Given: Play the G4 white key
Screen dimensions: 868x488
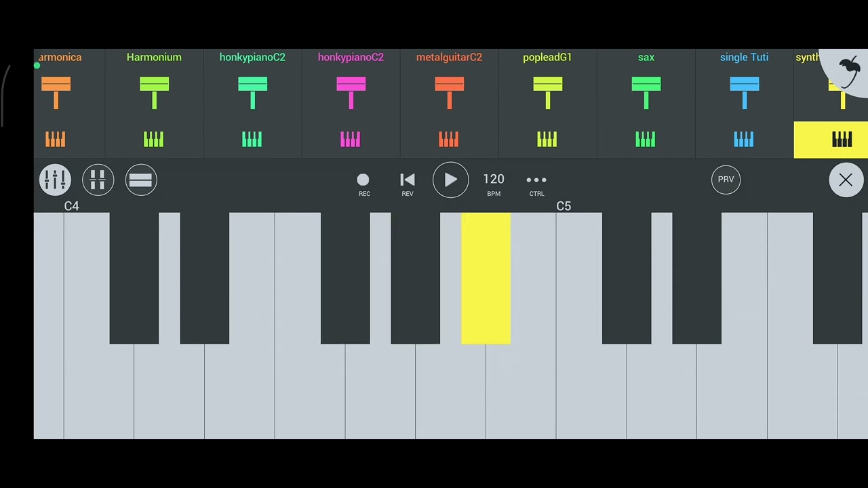Looking at the screenshot, I should [x=380, y=393].
